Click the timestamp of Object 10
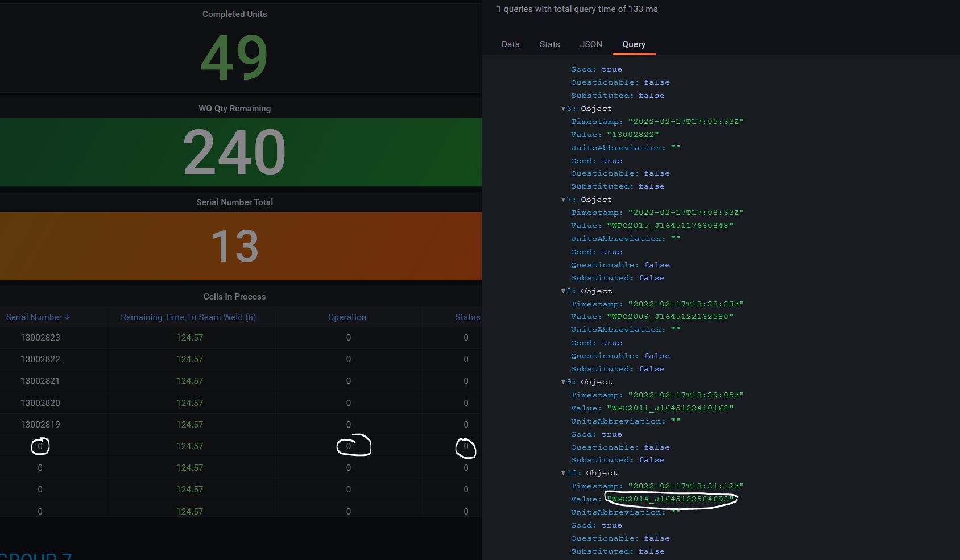Viewport: 960px width, 560px height. (x=685, y=486)
